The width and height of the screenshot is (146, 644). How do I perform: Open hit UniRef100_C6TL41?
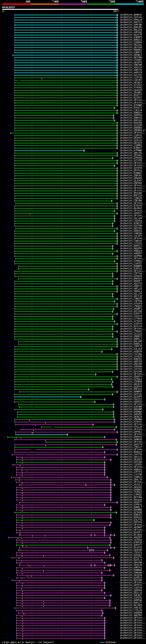[131, 17]
